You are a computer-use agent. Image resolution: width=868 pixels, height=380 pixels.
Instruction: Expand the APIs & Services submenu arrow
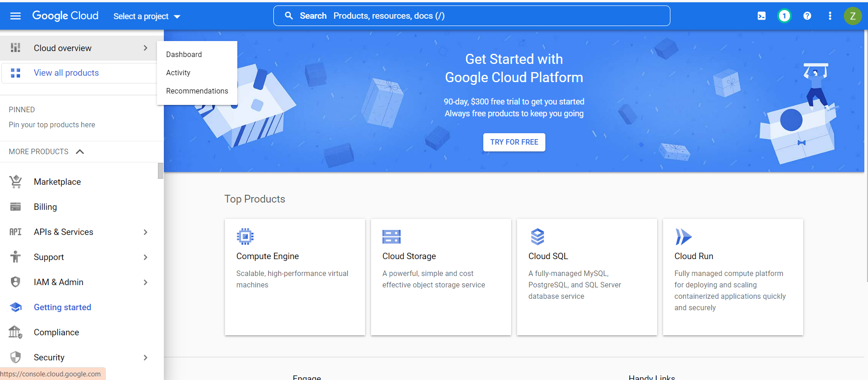[x=146, y=232]
